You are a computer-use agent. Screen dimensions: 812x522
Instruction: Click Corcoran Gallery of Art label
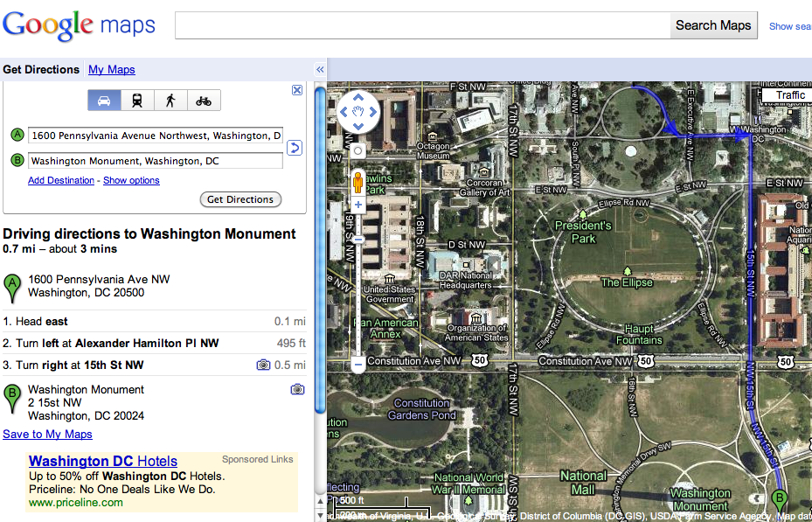click(484, 187)
